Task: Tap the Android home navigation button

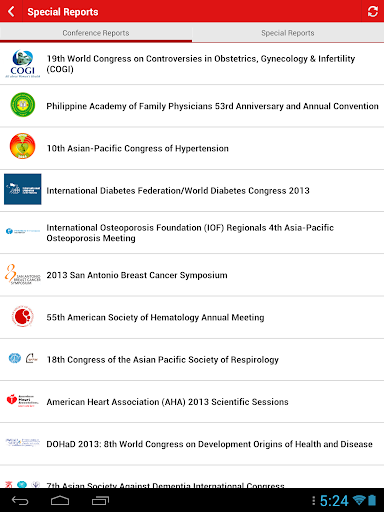Action: coord(60,500)
